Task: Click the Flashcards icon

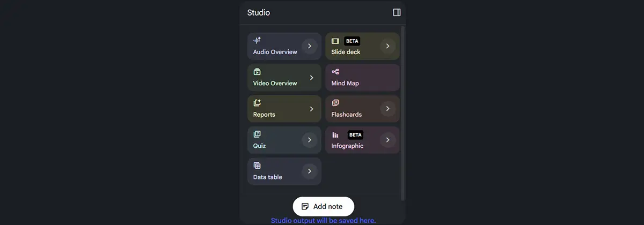Action: click(335, 103)
